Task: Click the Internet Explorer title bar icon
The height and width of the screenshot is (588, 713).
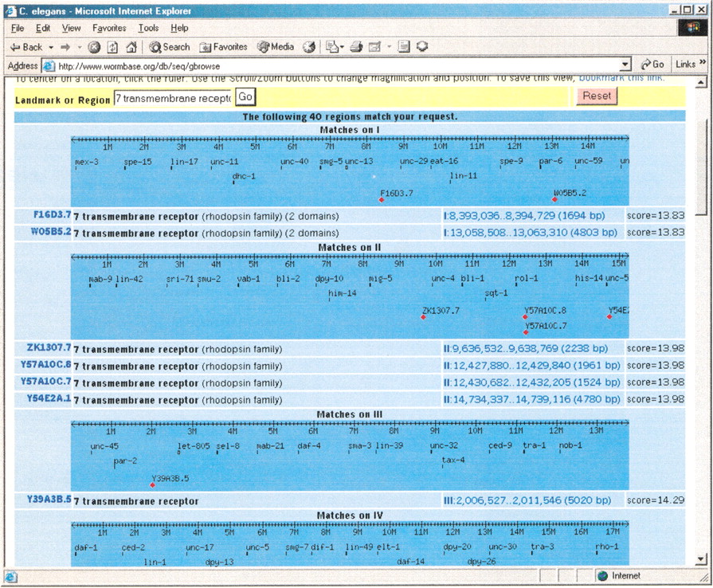Action: tap(10, 11)
